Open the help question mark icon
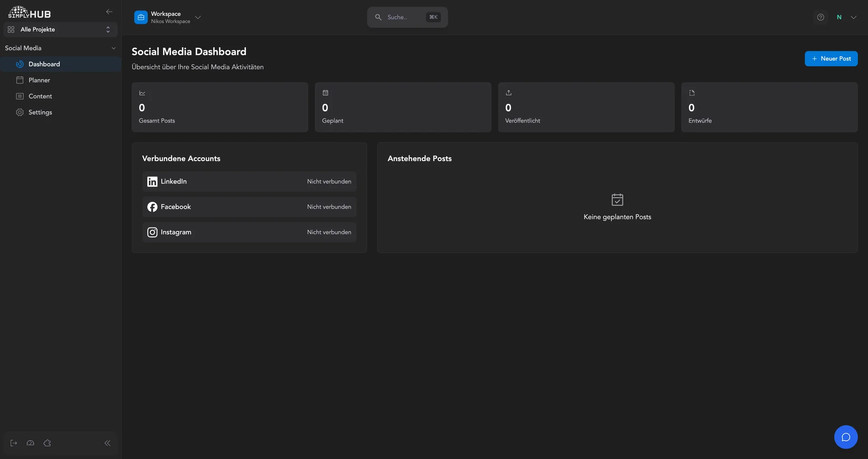Viewport: 868px width, 459px height. (821, 17)
